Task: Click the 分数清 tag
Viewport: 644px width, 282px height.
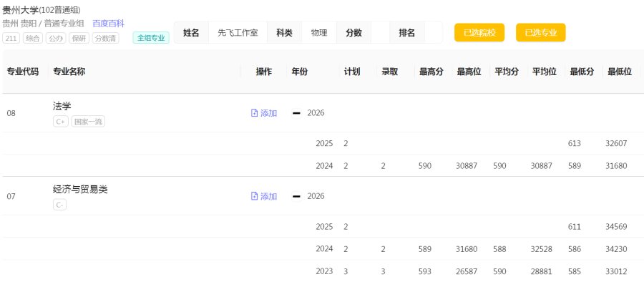Action: coord(106,38)
